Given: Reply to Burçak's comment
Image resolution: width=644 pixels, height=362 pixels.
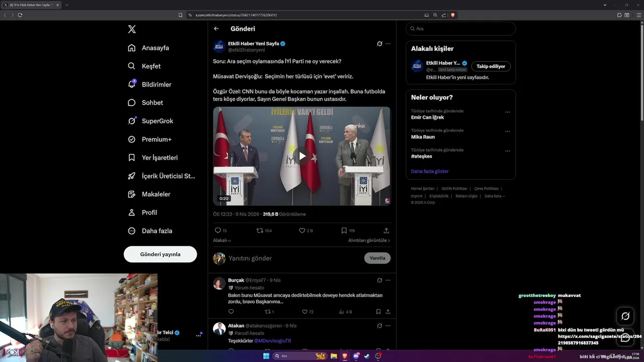Looking at the screenshot, I should pyautogui.click(x=231, y=312).
